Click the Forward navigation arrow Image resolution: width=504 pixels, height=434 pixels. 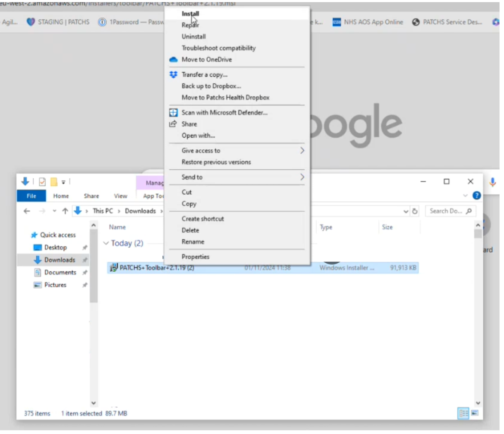coord(42,211)
